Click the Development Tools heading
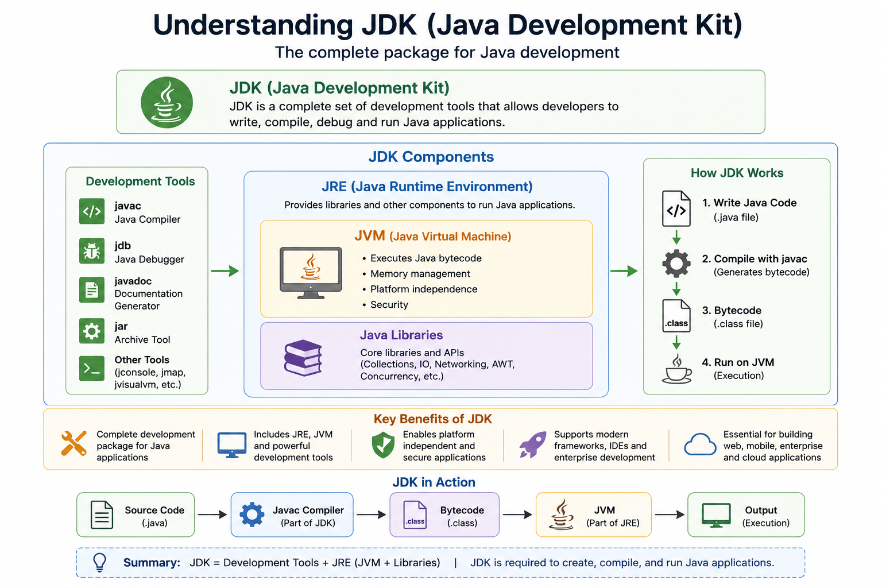The image size is (882, 588). click(x=140, y=181)
